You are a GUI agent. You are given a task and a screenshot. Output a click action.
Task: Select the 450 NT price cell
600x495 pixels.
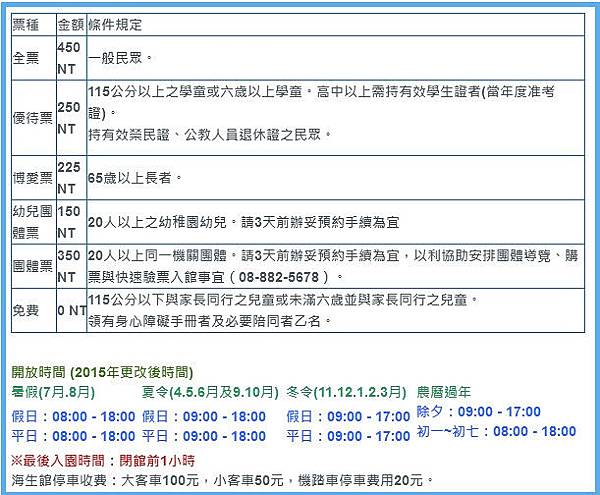[71, 58]
